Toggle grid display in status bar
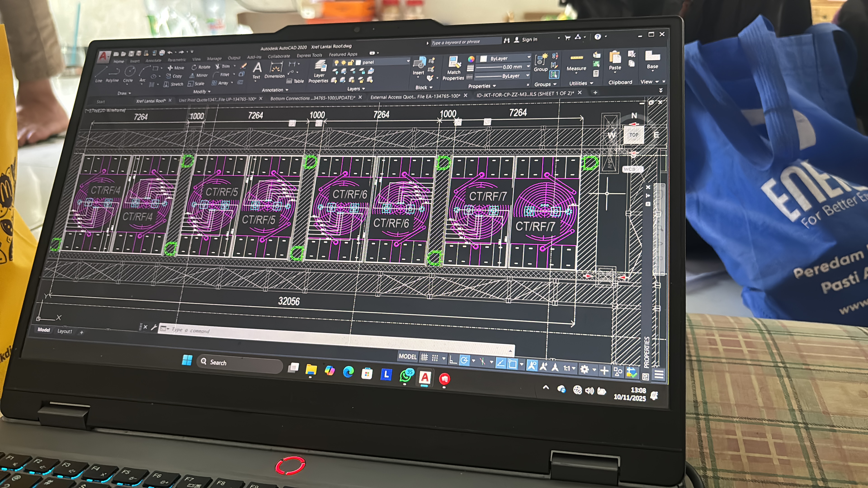 point(424,358)
